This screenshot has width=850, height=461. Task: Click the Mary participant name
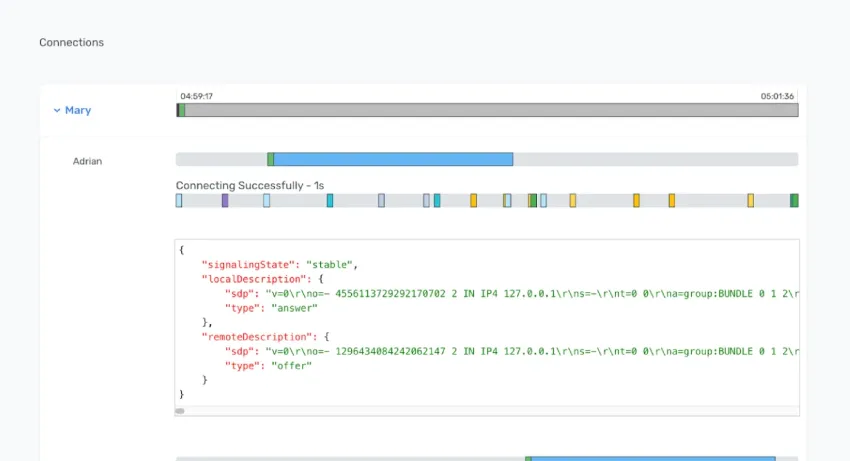coord(78,111)
